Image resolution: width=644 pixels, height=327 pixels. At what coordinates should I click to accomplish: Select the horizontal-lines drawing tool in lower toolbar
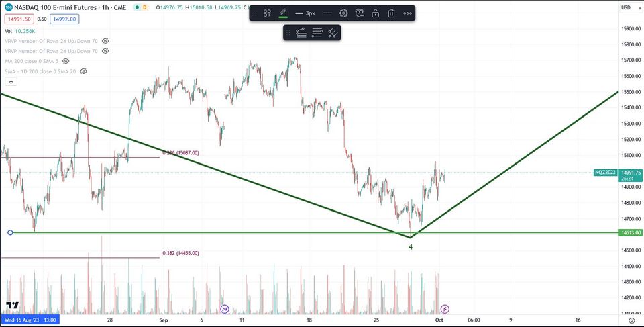coord(317,33)
